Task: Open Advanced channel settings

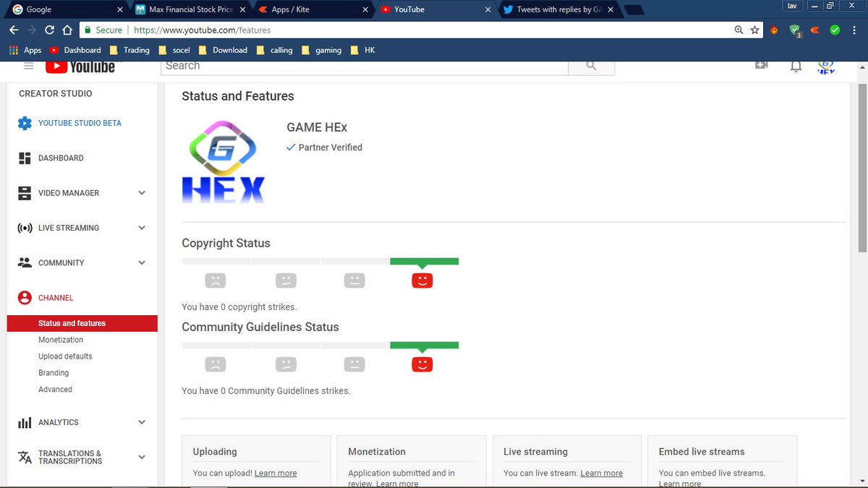Action: [55, 390]
